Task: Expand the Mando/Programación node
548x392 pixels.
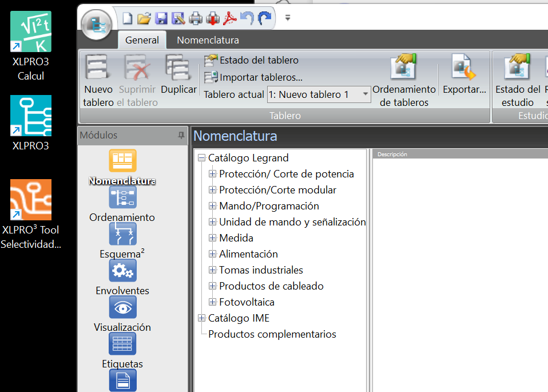Action: (x=212, y=205)
